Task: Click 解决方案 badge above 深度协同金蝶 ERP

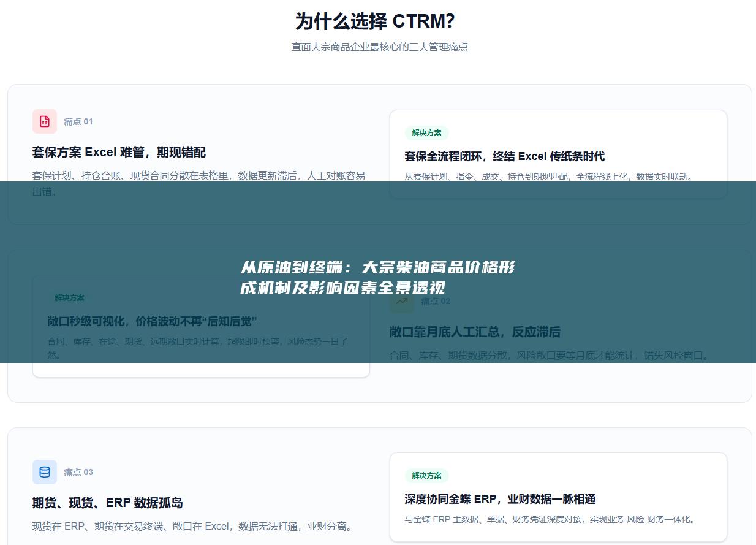Action: tap(427, 475)
